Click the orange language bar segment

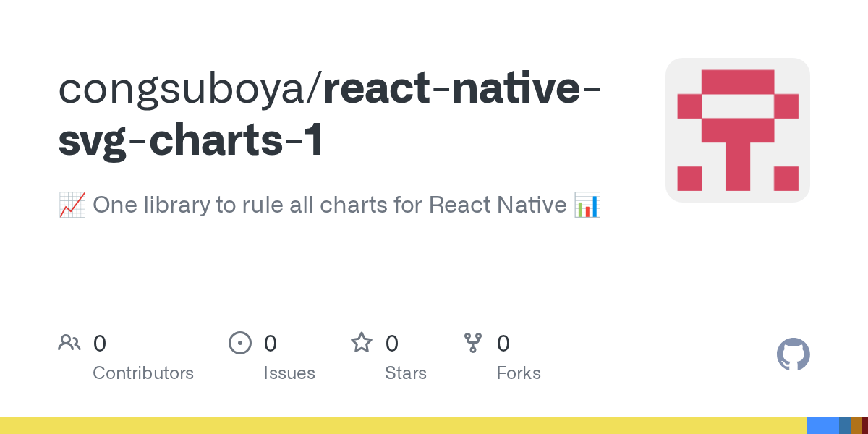pos(856,425)
